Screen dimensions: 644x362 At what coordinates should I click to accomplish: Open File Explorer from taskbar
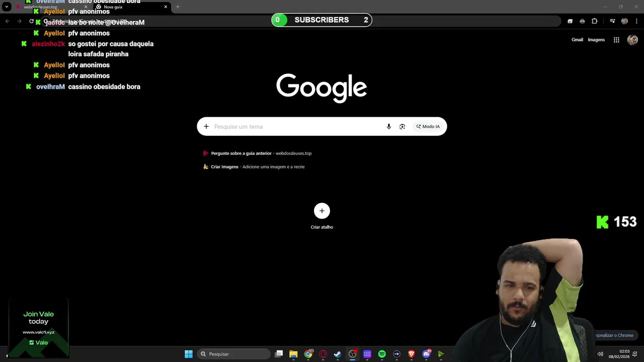click(293, 354)
